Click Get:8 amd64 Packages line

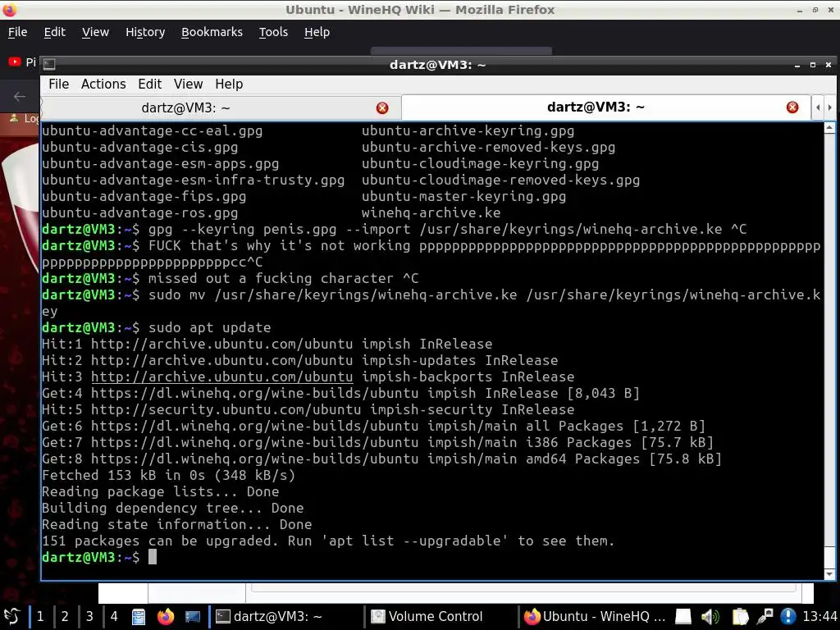381,459
